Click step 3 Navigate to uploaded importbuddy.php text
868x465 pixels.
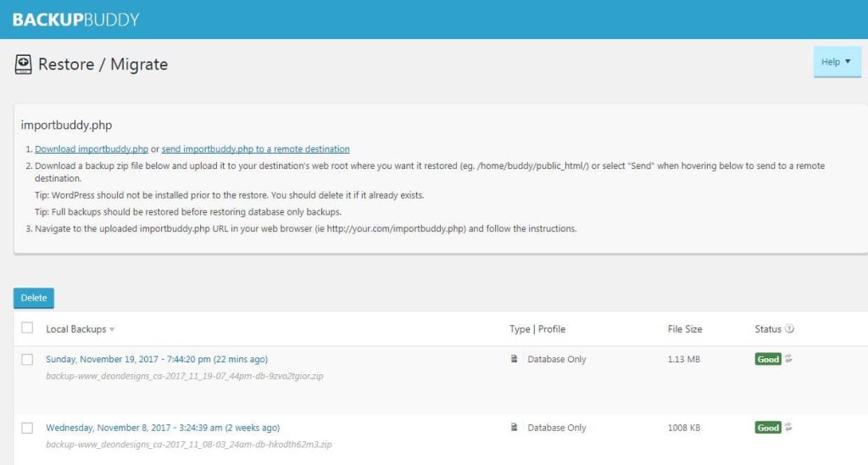pyautogui.click(x=305, y=228)
